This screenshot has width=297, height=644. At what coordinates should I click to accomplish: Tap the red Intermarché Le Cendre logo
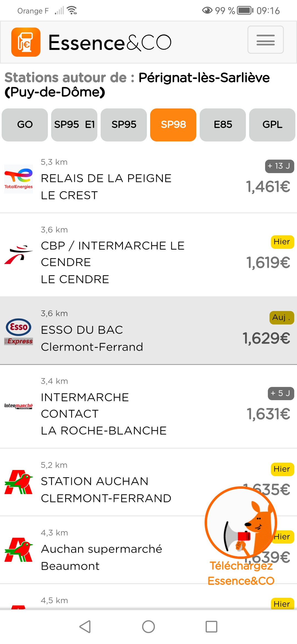point(18,255)
